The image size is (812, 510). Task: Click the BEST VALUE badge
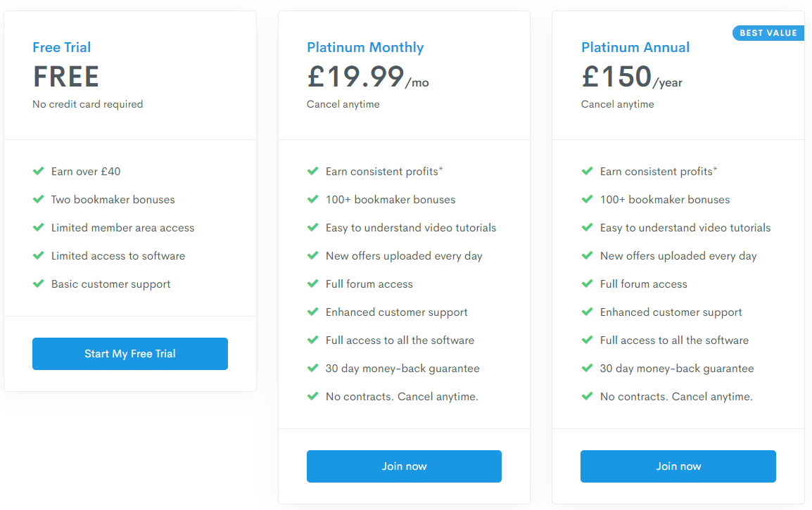click(768, 32)
